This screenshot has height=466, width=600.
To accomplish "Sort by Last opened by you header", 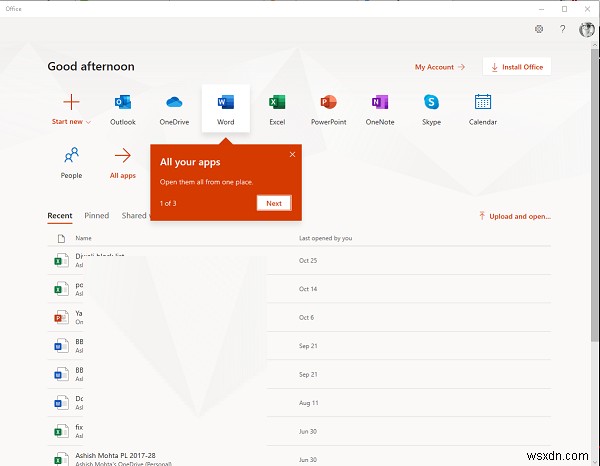I will click(x=326, y=238).
